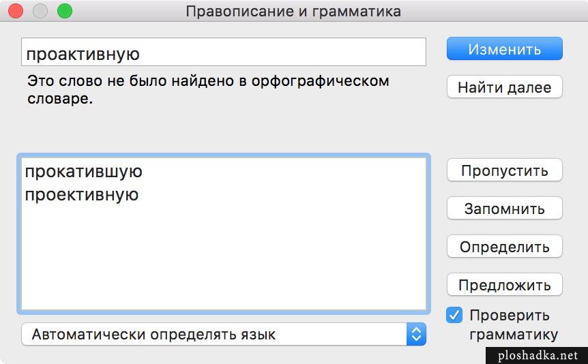Click the dictionary-not-found message text
The image size is (588, 364).
208,90
